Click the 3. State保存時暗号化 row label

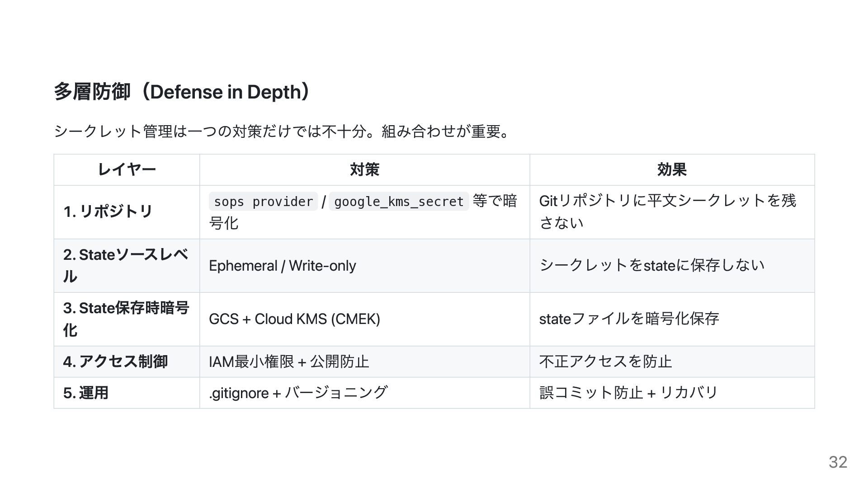point(126,319)
